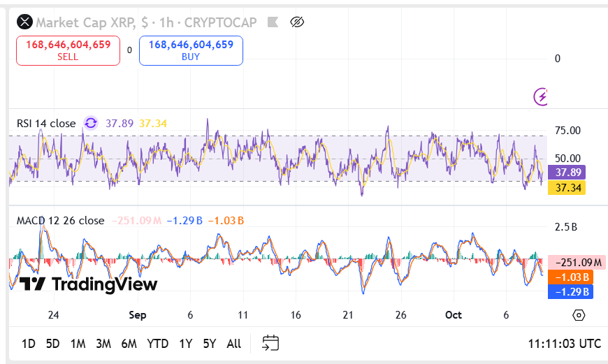Open the date range calendar icon
The width and height of the screenshot is (608, 364).
tap(270, 343)
